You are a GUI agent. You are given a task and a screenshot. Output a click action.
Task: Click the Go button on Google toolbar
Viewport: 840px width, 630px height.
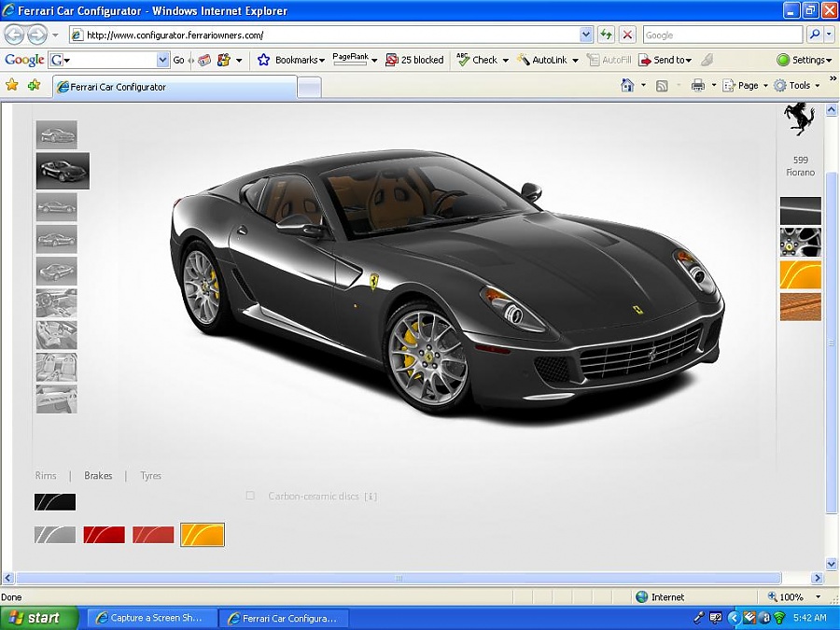(x=178, y=60)
